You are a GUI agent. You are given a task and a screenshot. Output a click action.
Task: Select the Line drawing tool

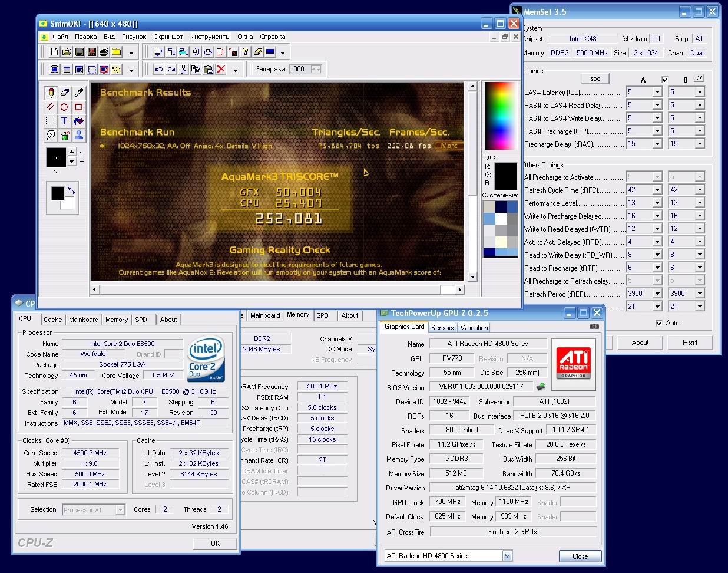51,107
